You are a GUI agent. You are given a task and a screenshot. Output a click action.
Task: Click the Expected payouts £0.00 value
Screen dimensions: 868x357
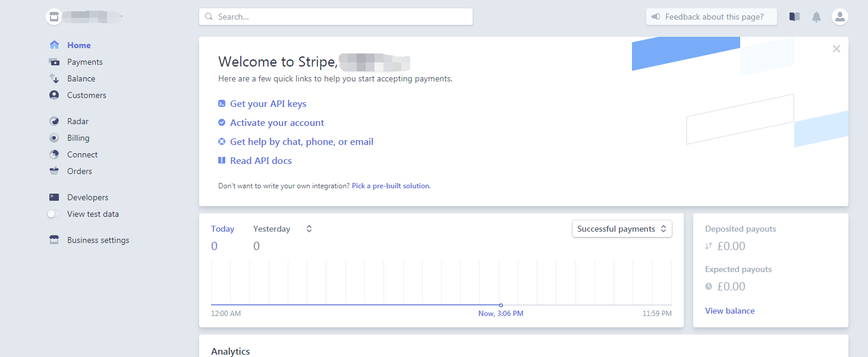click(731, 286)
